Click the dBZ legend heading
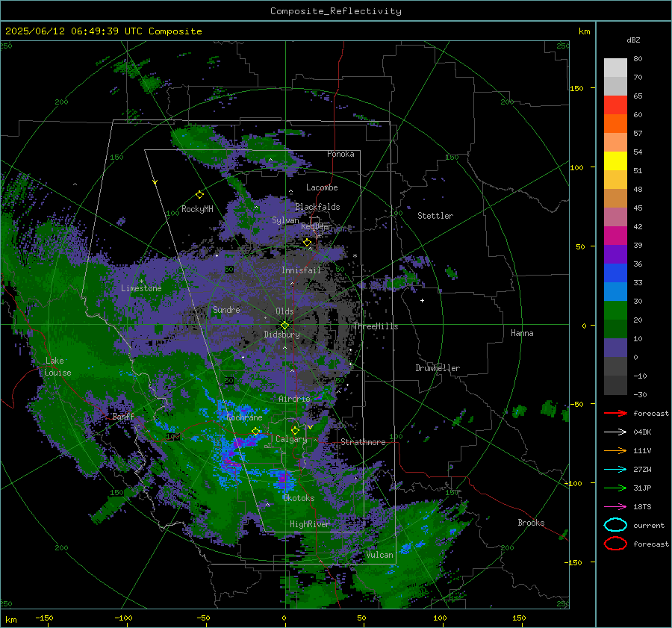The height and width of the screenshot is (628, 672). click(633, 40)
